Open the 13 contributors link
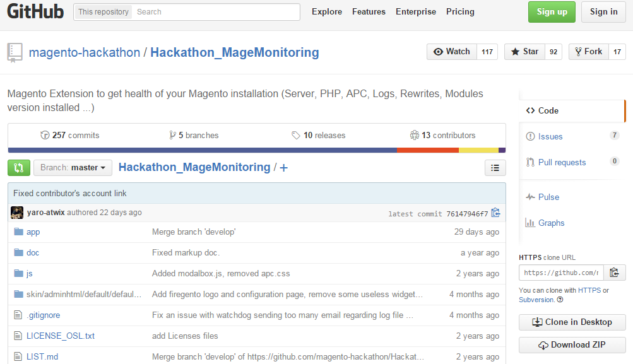Viewport: 633px width, 364px height. click(442, 135)
